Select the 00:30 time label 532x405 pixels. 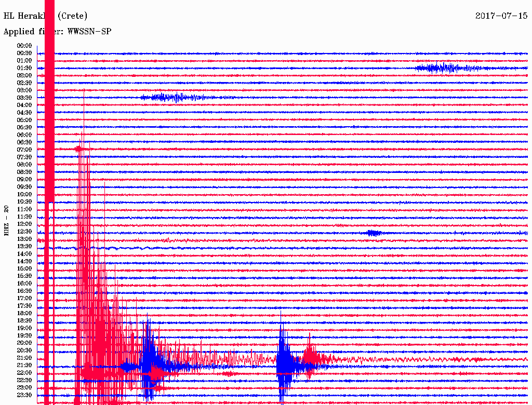pos(24,53)
